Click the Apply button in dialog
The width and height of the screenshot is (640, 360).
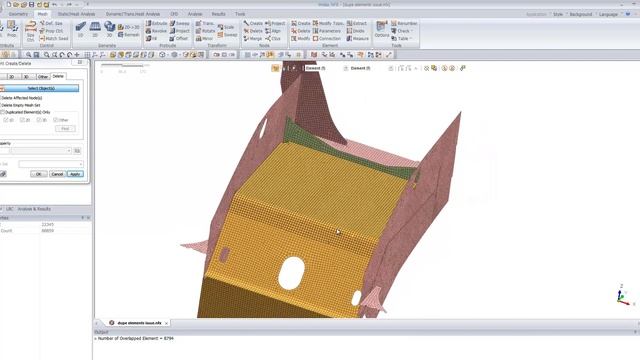point(75,174)
